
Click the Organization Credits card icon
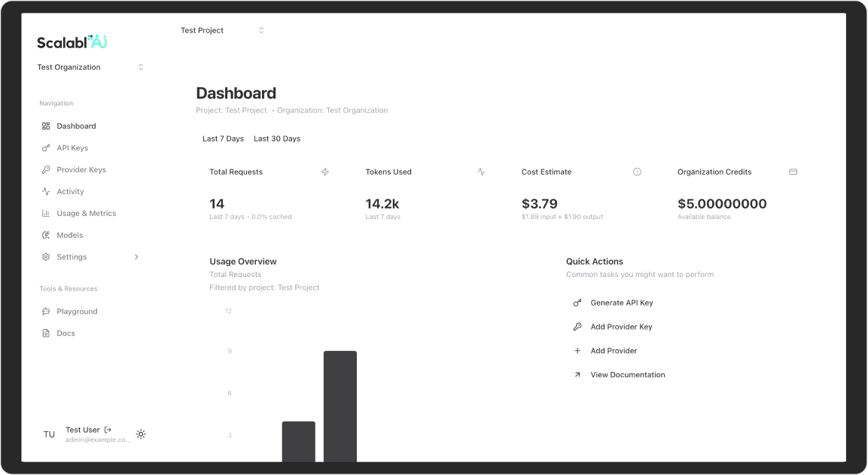click(x=793, y=172)
